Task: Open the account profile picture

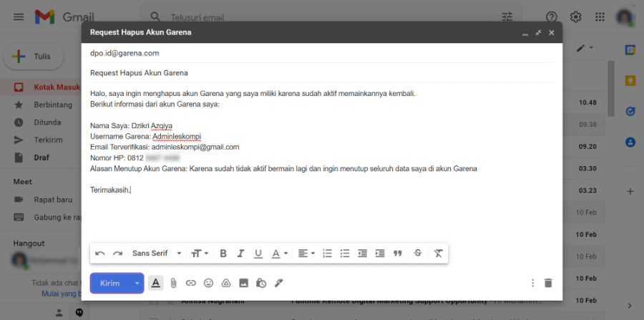Action: coord(625,17)
